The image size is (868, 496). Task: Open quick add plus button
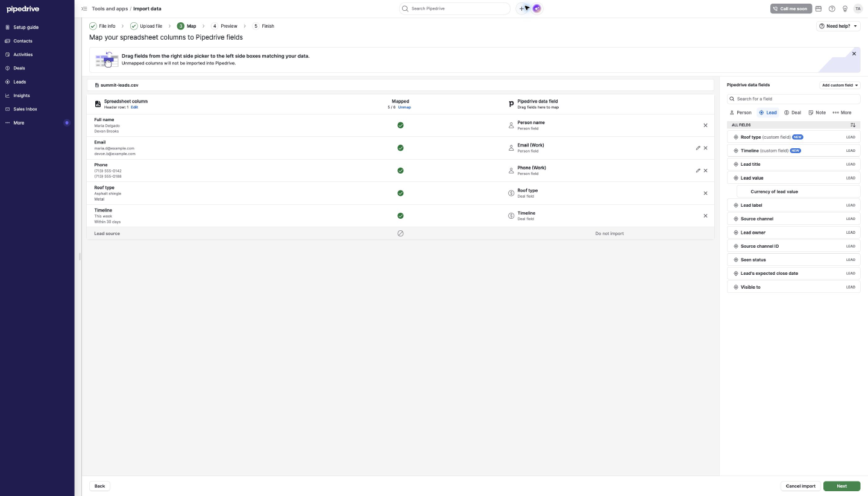tap(523, 8)
